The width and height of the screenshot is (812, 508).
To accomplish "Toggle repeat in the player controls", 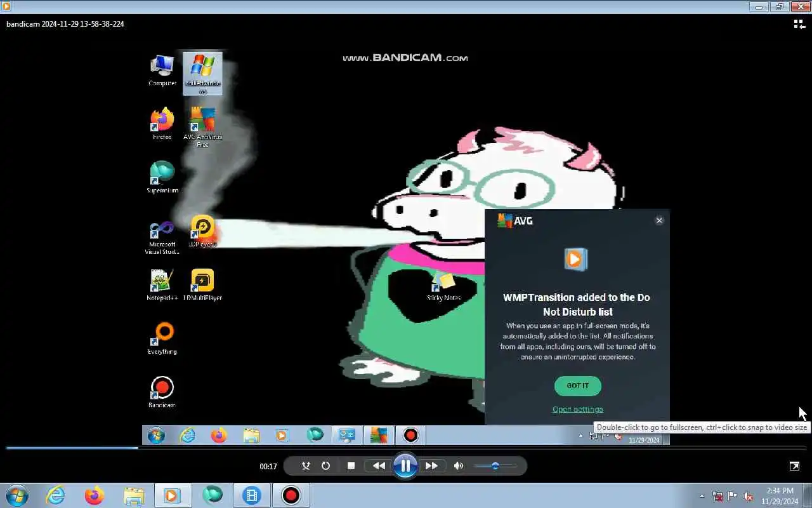I will click(x=325, y=466).
